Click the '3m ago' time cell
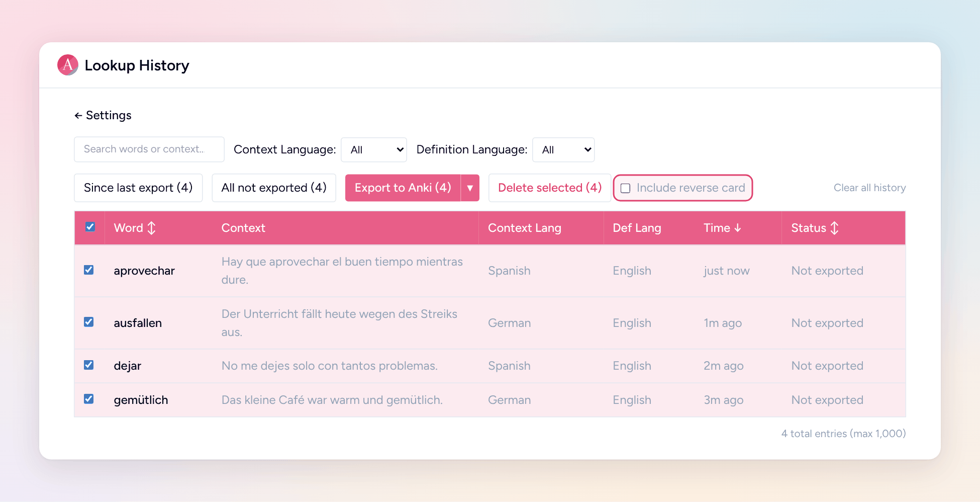 point(724,400)
